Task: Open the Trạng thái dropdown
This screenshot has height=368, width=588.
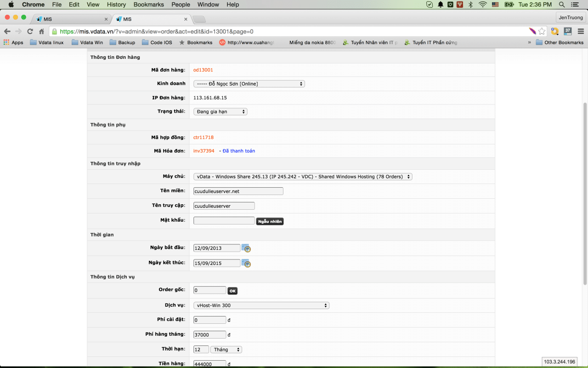Action: coord(220,112)
